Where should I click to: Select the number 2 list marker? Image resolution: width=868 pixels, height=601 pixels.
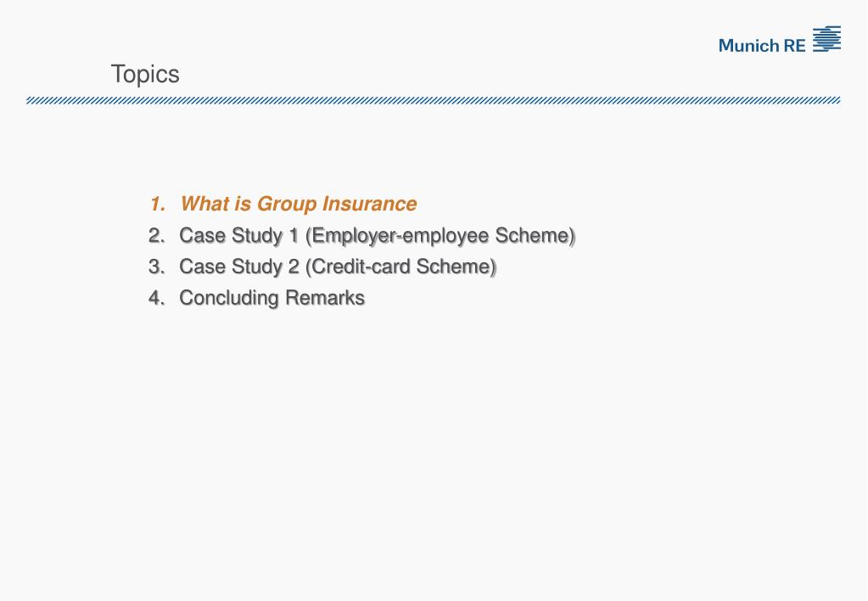tap(157, 235)
